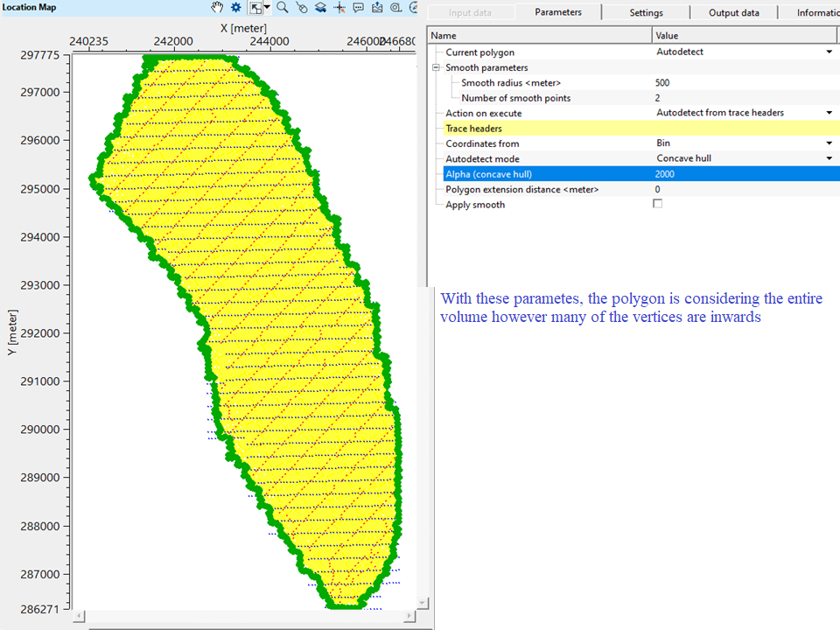
Task: Activate the fit-to-extent view tool
Action: click(255, 8)
